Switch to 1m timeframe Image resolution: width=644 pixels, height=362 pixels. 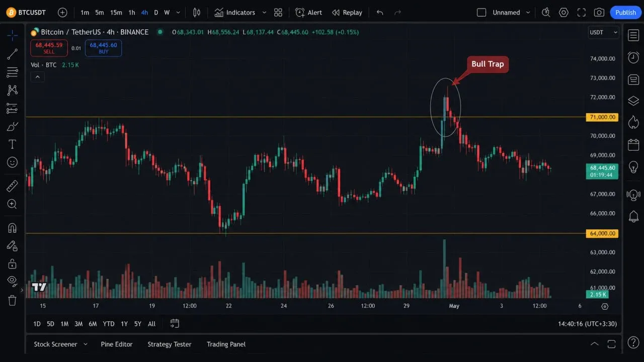click(x=85, y=13)
